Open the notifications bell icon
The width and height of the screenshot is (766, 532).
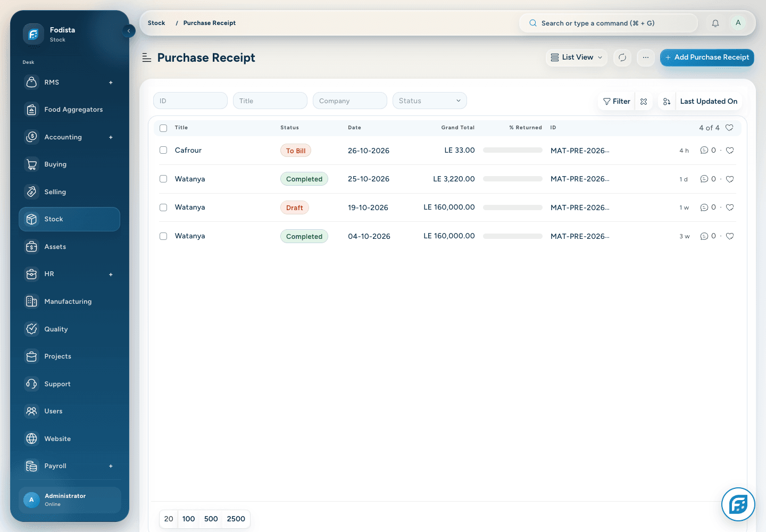(715, 23)
